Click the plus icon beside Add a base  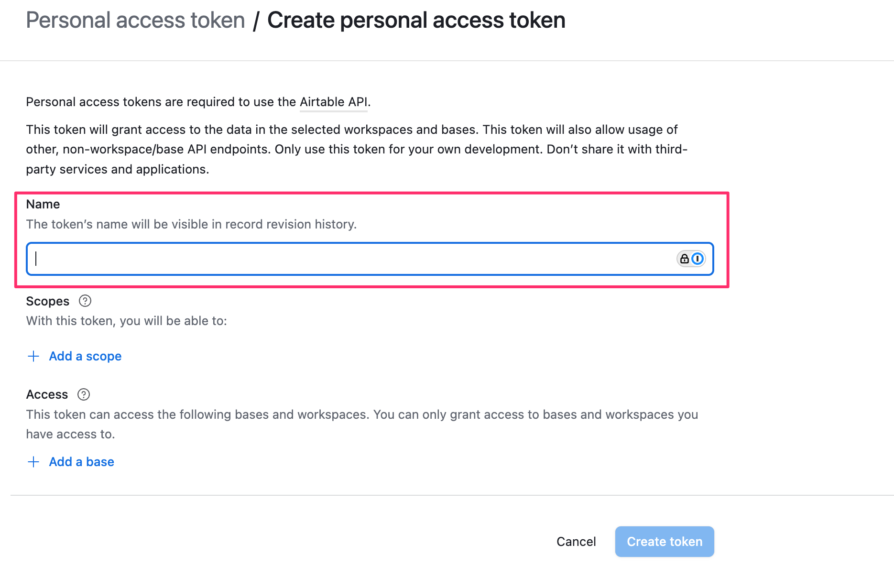click(33, 462)
